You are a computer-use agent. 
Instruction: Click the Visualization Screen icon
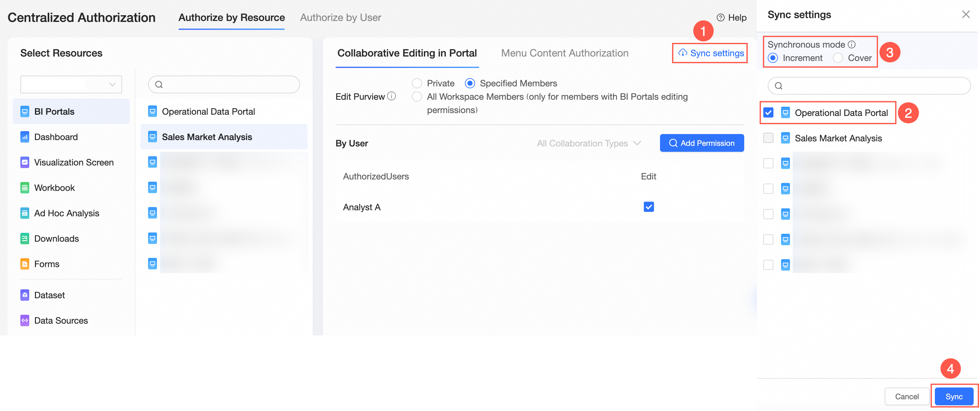(25, 162)
